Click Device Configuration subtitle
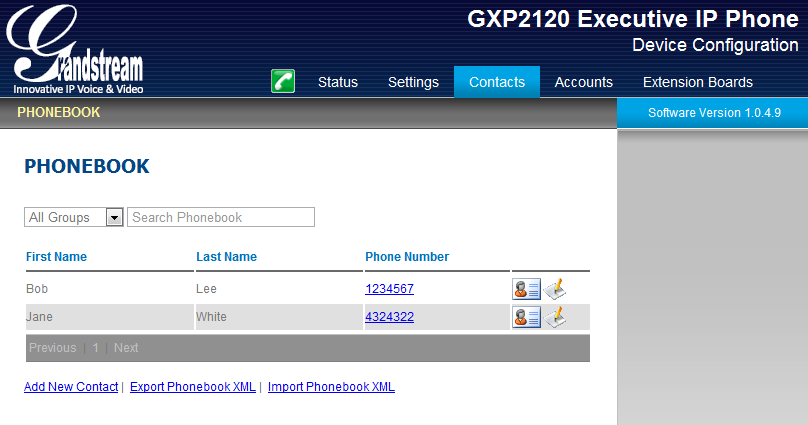 [715, 45]
